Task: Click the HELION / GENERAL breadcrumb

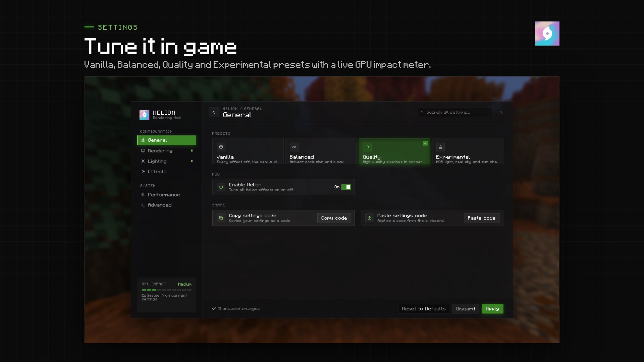Action: (242, 109)
